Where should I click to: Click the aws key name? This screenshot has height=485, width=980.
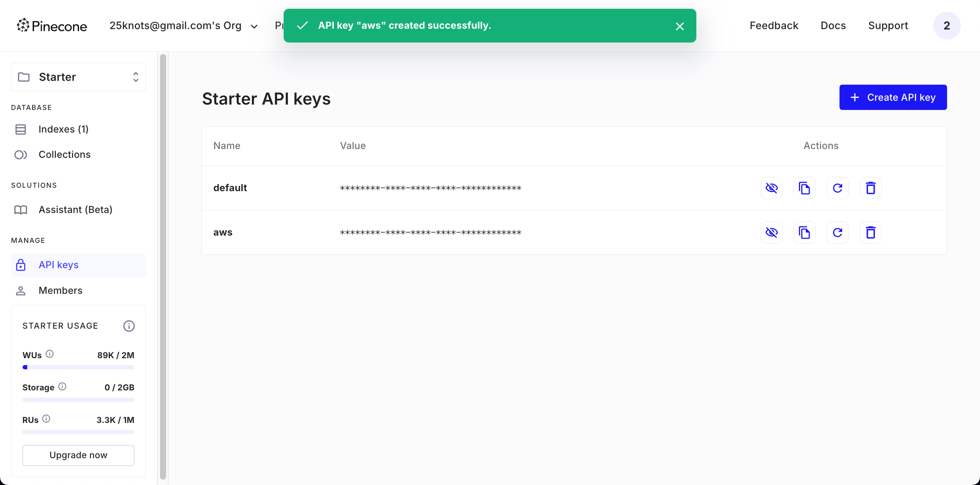pos(223,233)
